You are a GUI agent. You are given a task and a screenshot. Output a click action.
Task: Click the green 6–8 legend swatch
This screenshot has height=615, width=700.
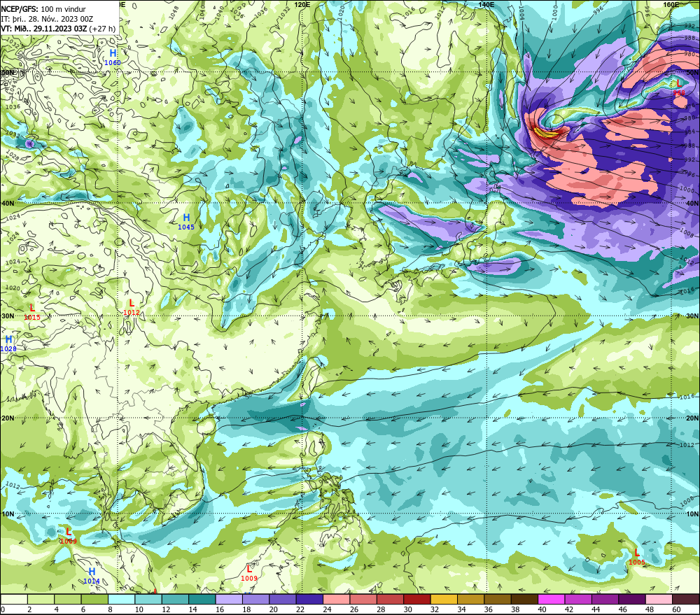point(94,599)
